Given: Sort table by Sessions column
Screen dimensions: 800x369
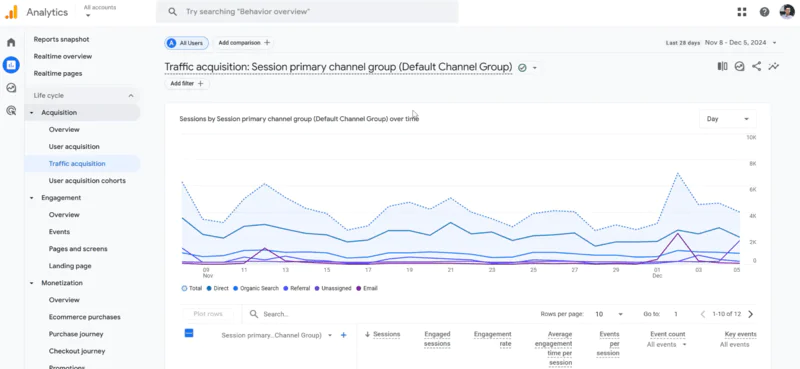Looking at the screenshot, I should (386, 334).
